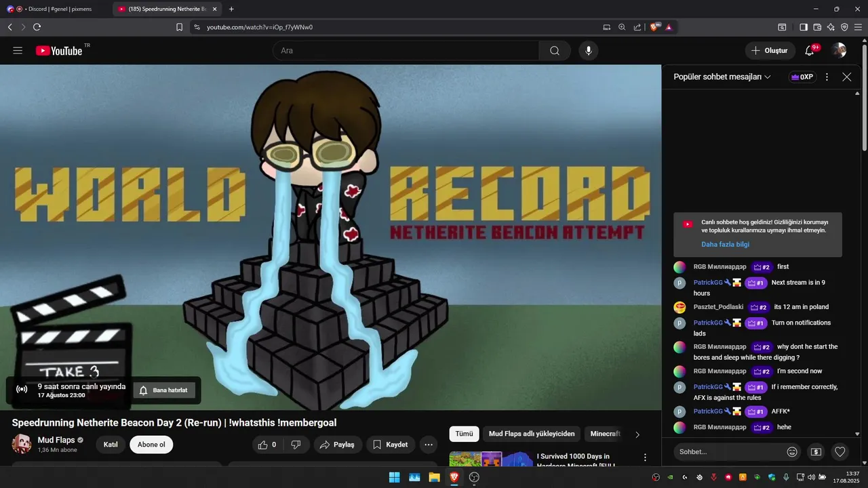Viewport: 868px width, 488px height.
Task: Open options for the 1000 Days video
Action: click(645, 457)
